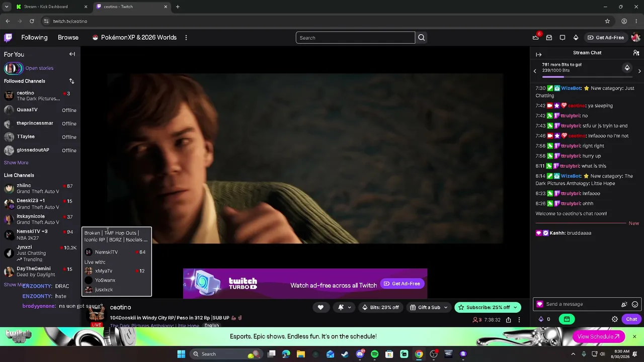Open the Following page
The height and width of the screenshot is (362, 644).
34,37
